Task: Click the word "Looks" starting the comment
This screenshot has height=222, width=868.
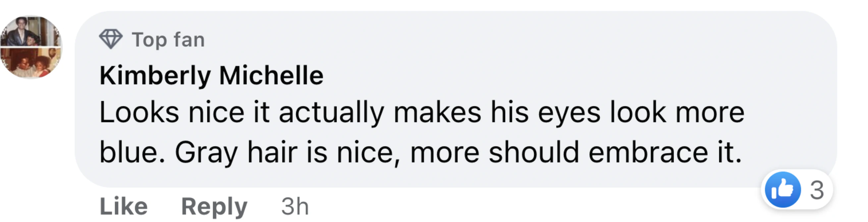Action: coord(139,113)
